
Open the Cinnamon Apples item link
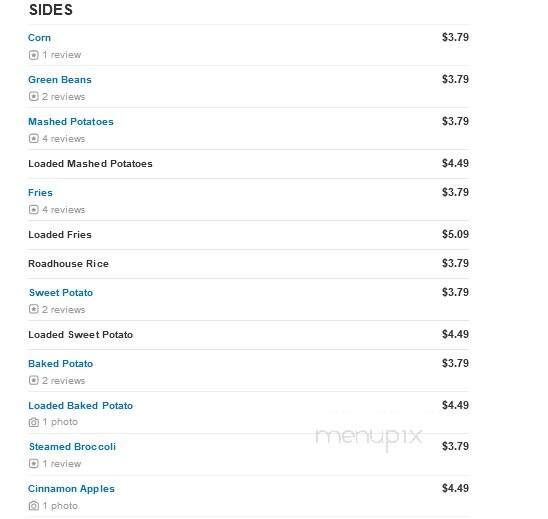coord(71,489)
